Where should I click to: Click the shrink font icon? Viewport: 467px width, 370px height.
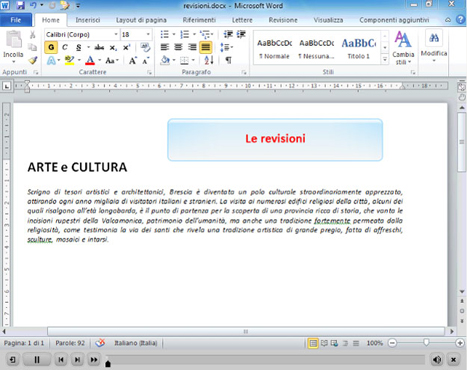[146, 60]
